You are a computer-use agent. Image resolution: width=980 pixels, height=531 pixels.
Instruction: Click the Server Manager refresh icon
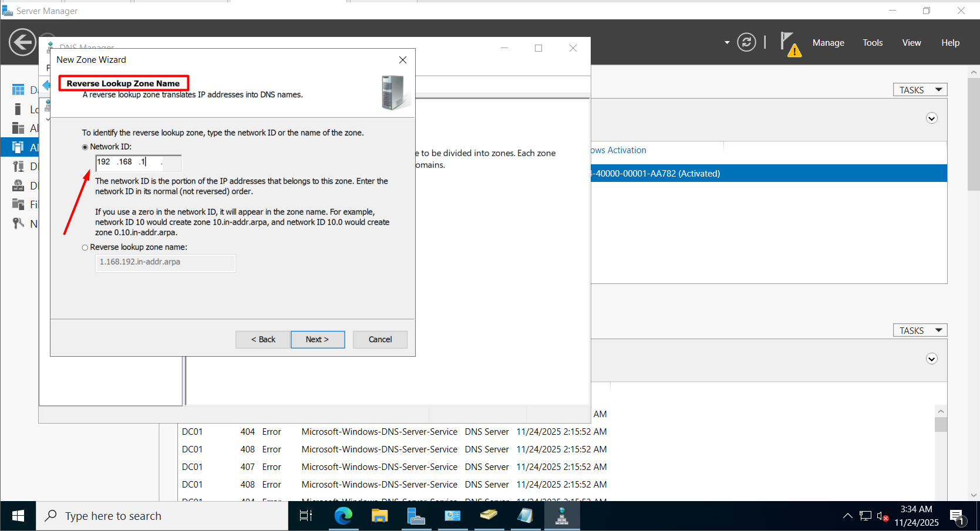[x=746, y=42]
